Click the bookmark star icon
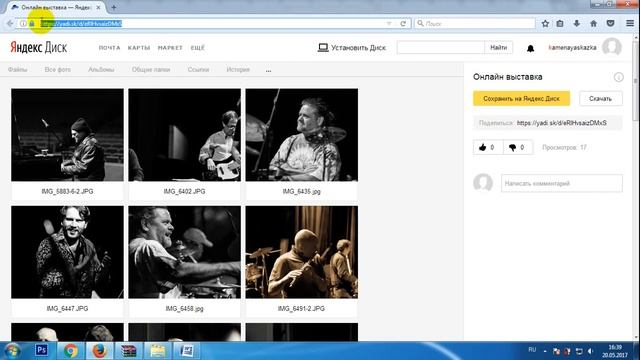Screen dimensions: 640x360 coord(545,24)
